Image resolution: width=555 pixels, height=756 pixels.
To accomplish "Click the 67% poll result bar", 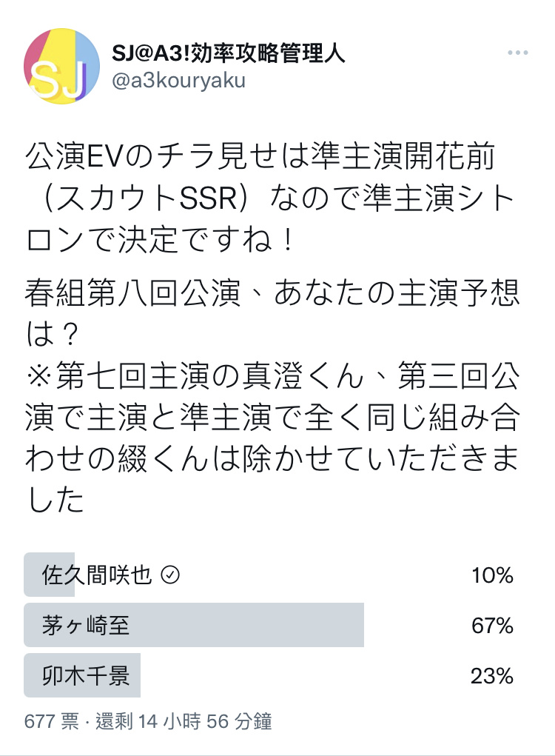I will tap(194, 625).
